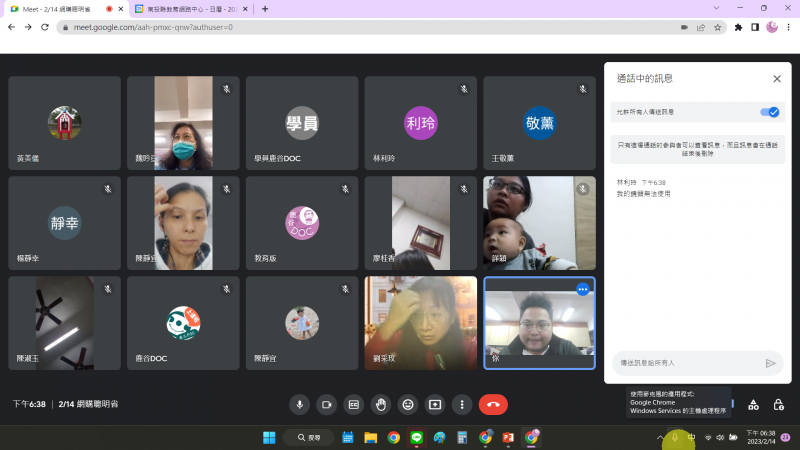Select the 學員 avatar tile
Screen dimensions: 800x450
tap(302, 123)
